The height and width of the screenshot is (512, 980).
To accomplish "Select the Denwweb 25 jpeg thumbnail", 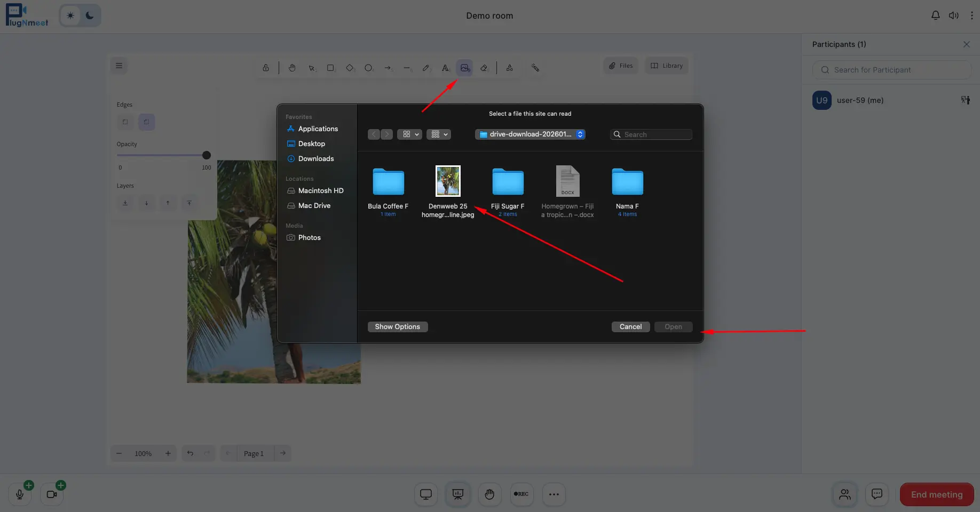I will [x=448, y=181].
